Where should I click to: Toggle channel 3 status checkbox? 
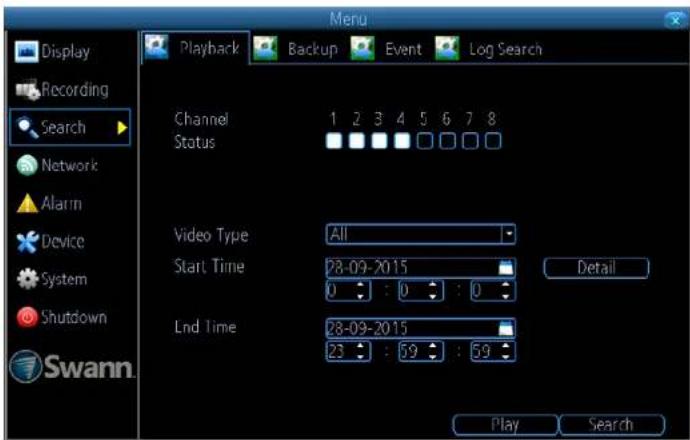point(379,141)
